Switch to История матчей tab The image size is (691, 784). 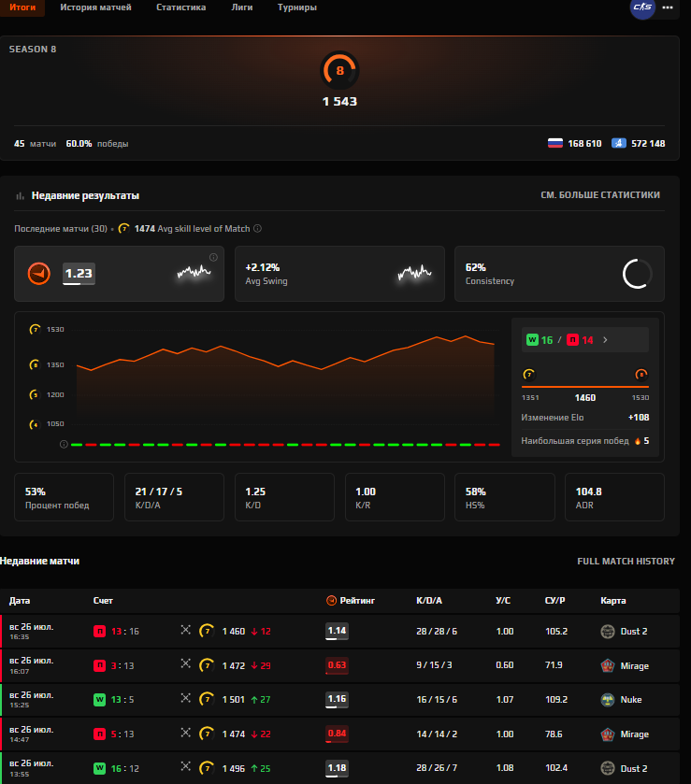pos(95,7)
